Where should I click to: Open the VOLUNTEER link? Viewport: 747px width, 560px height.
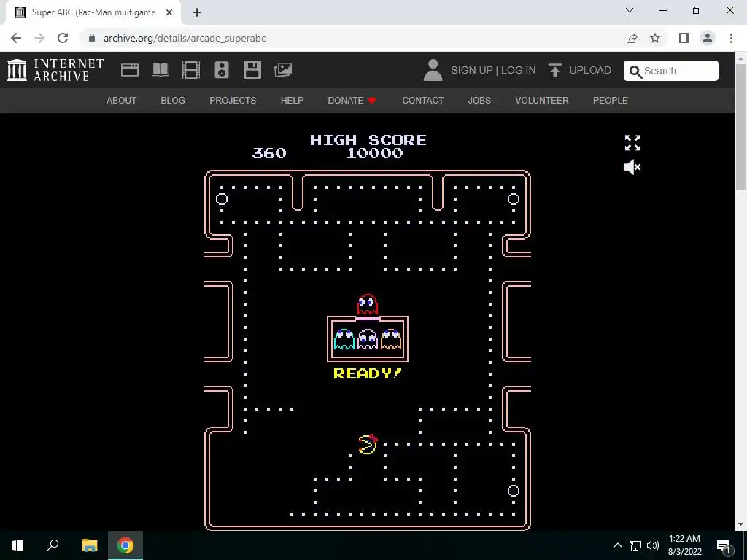pos(542,101)
